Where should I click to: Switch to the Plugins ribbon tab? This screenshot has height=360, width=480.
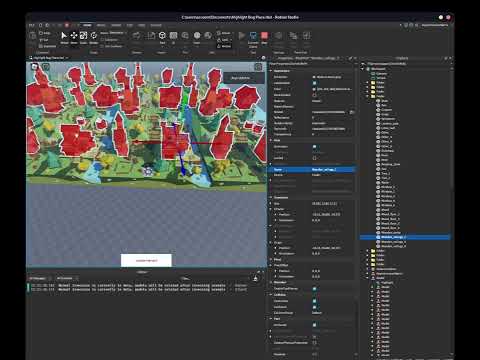156,25
